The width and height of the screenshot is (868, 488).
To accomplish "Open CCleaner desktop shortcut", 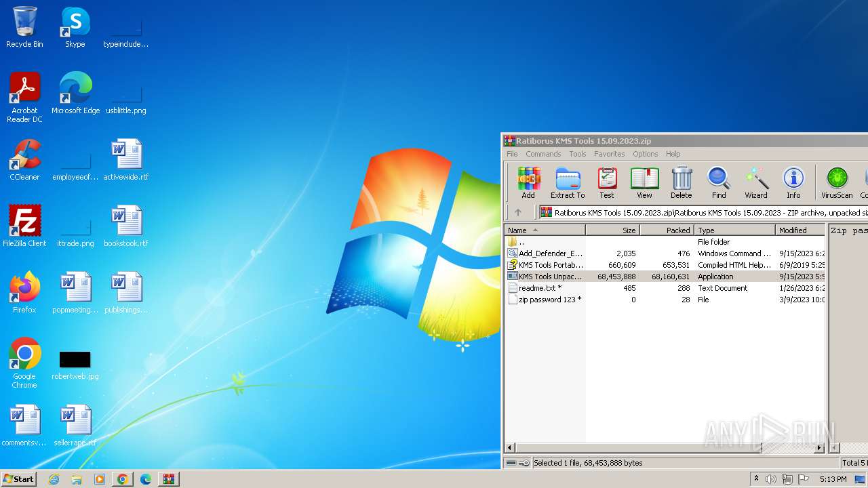I will pos(24,160).
